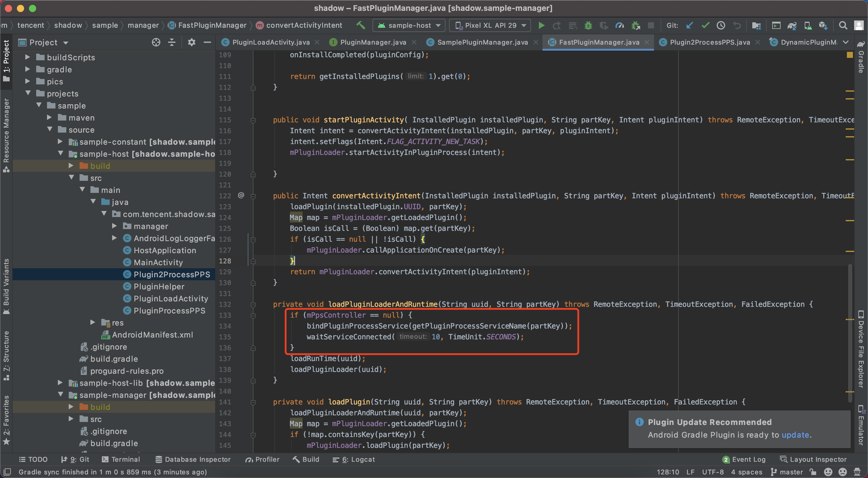Click the Git update project arrow

689,25
